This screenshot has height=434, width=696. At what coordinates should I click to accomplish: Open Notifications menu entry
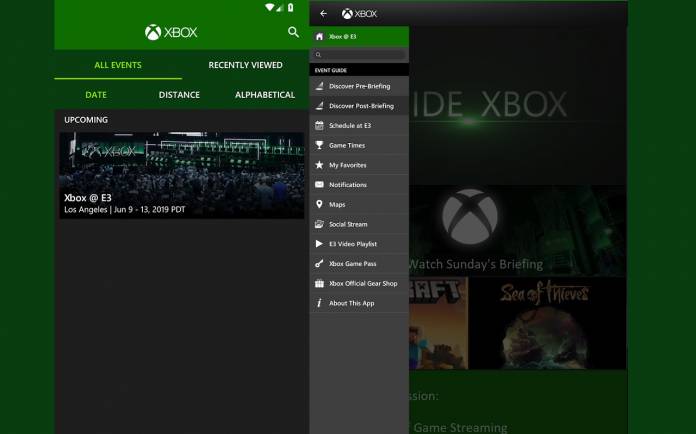(x=359, y=185)
